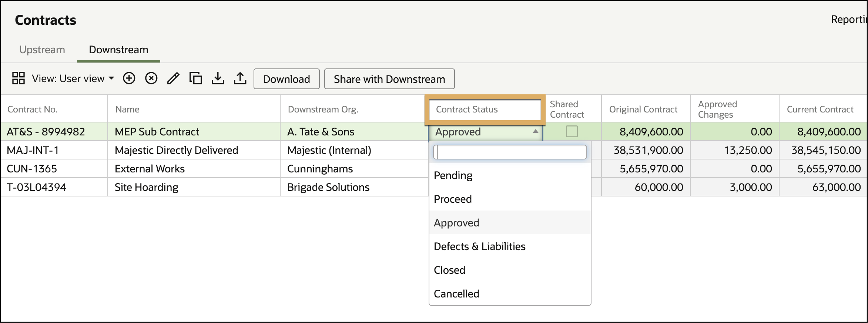Image resolution: width=868 pixels, height=323 pixels.
Task: Click the pencil edit icon
Action: 173,78
